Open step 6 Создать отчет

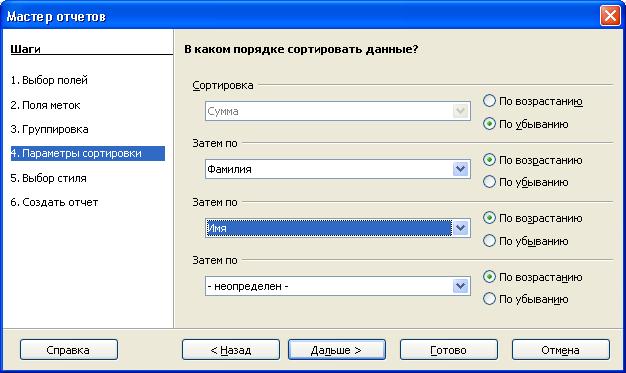[54, 202]
